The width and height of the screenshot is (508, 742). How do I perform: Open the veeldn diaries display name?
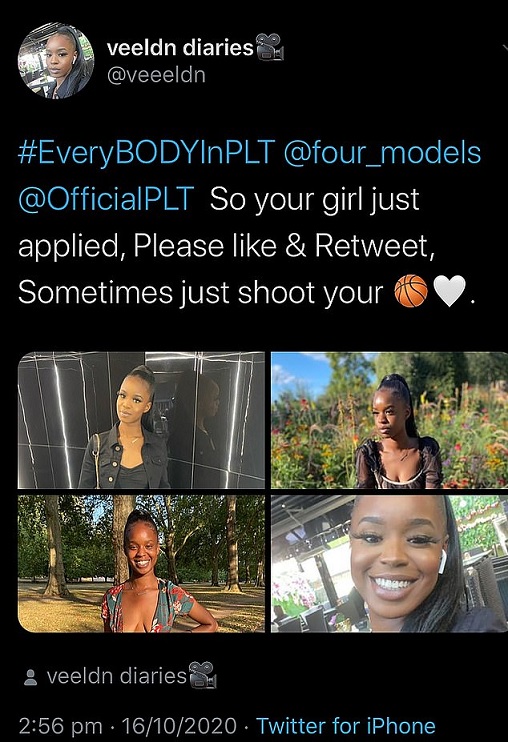click(180, 48)
